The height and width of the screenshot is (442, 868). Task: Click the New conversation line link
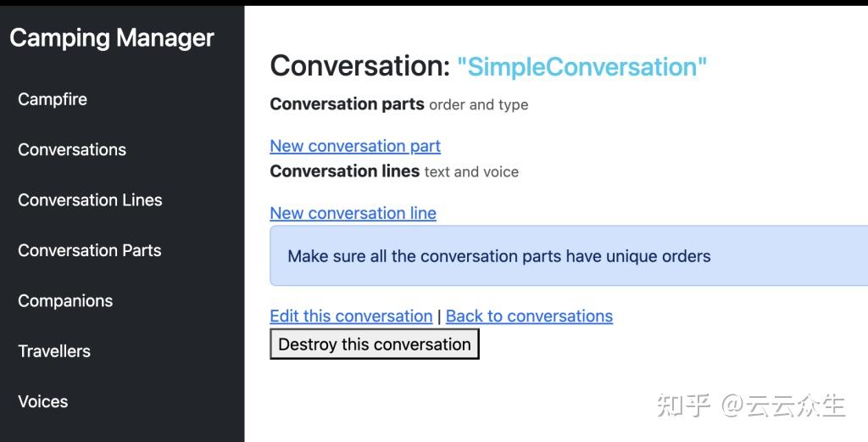[x=353, y=213]
